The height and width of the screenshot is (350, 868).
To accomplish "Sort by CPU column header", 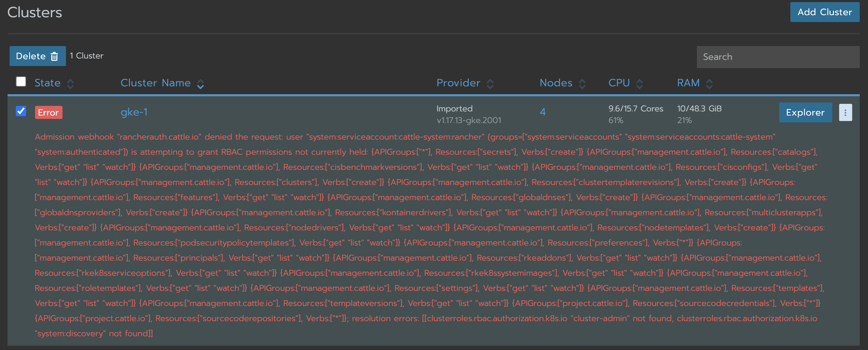I will pos(625,83).
